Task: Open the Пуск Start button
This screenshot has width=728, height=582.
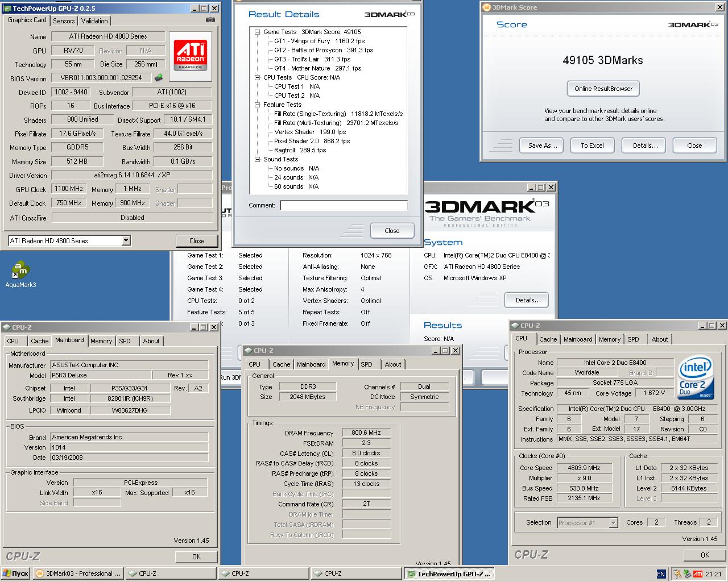Action: coord(16,573)
